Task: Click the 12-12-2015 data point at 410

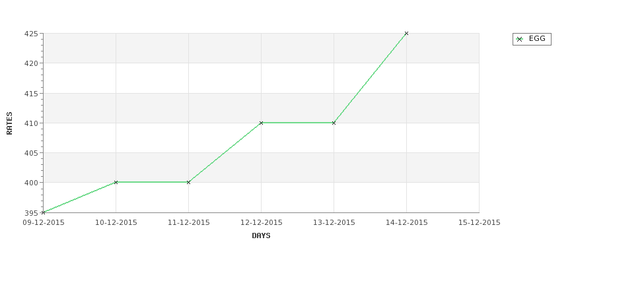Action: [x=261, y=123]
